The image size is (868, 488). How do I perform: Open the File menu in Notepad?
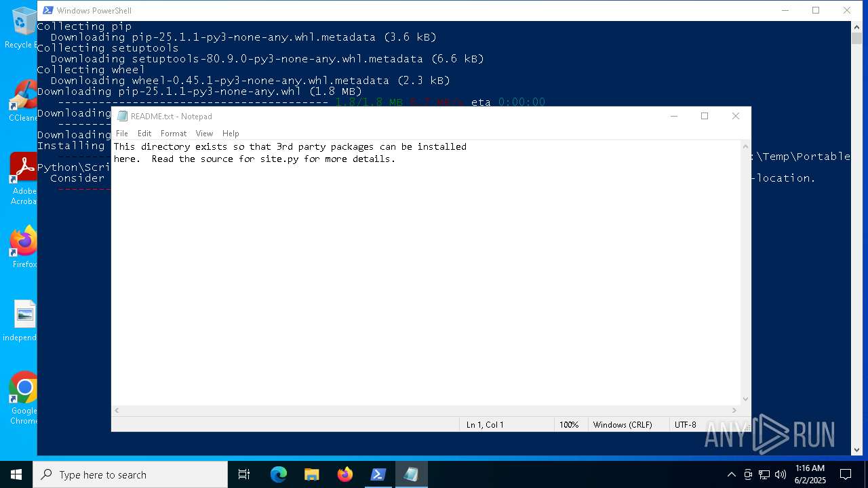(122, 134)
